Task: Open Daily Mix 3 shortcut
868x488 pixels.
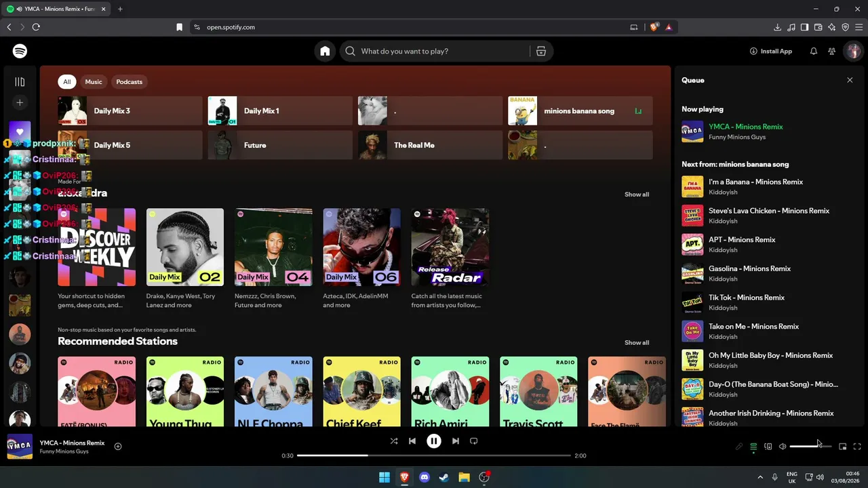Action: [x=130, y=111]
